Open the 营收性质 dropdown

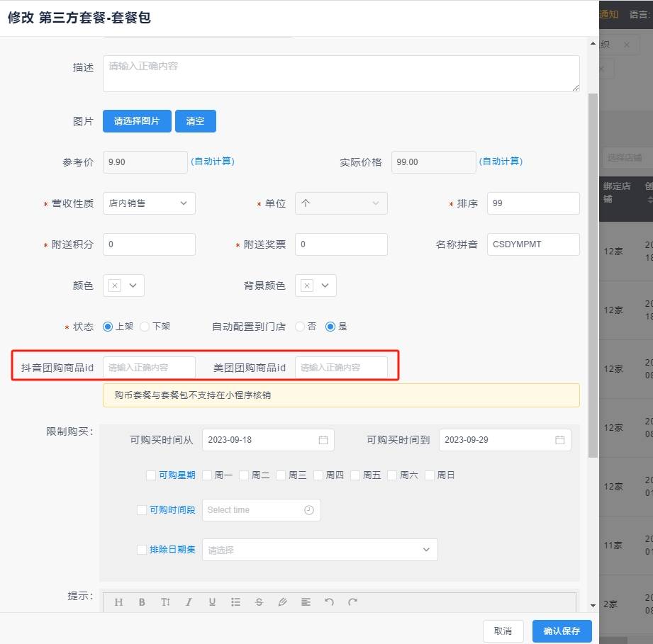tap(149, 203)
